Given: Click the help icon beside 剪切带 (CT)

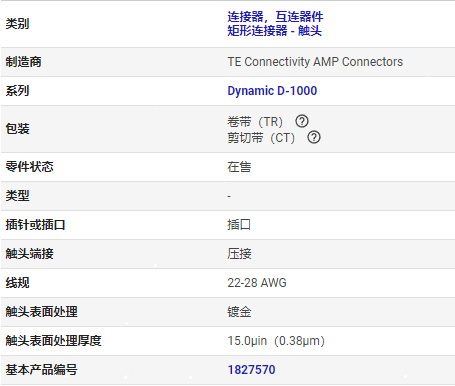Looking at the screenshot, I should pos(314,137).
